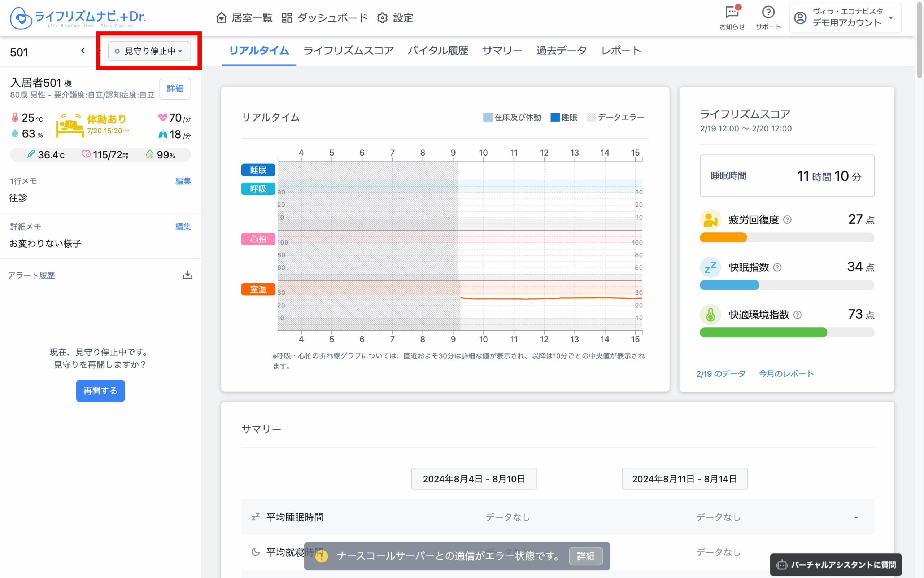Click 詳細 in the nurse call error banner
924x578 pixels.
[585, 556]
